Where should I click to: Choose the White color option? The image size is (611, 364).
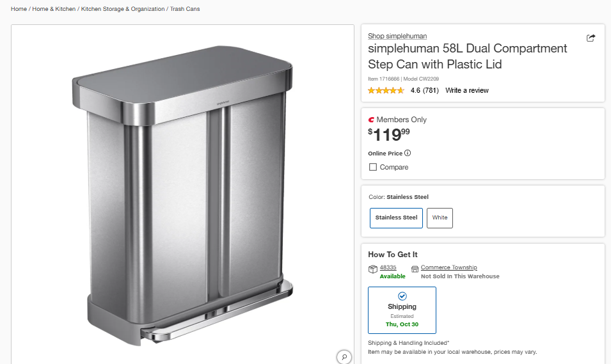(440, 218)
